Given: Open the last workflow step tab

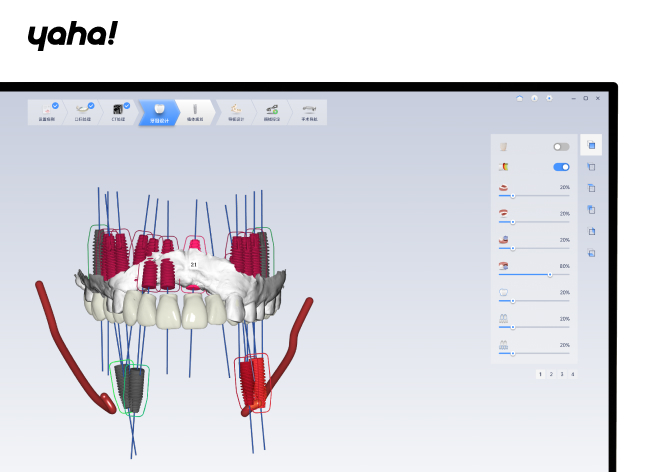Looking at the screenshot, I should click(x=309, y=110).
